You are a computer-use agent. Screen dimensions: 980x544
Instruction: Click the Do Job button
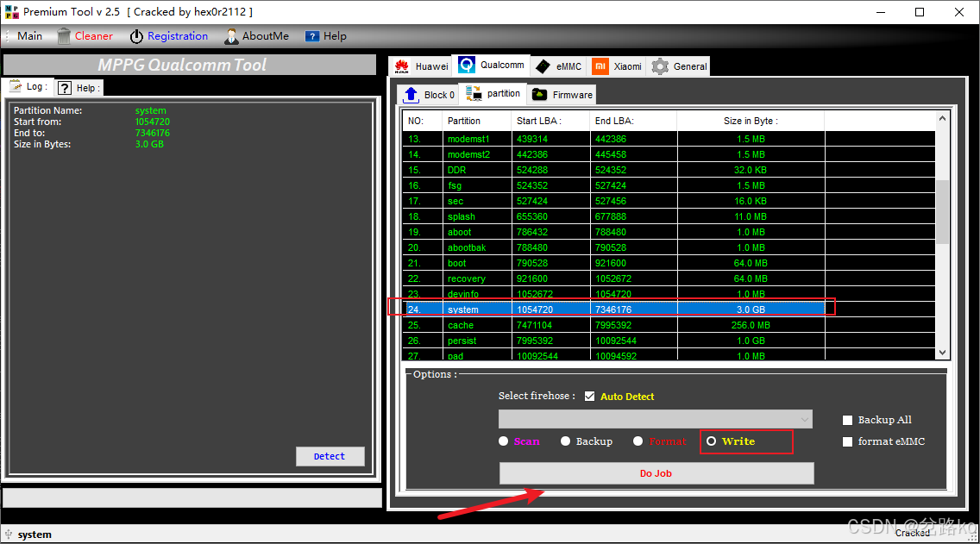[x=656, y=473]
